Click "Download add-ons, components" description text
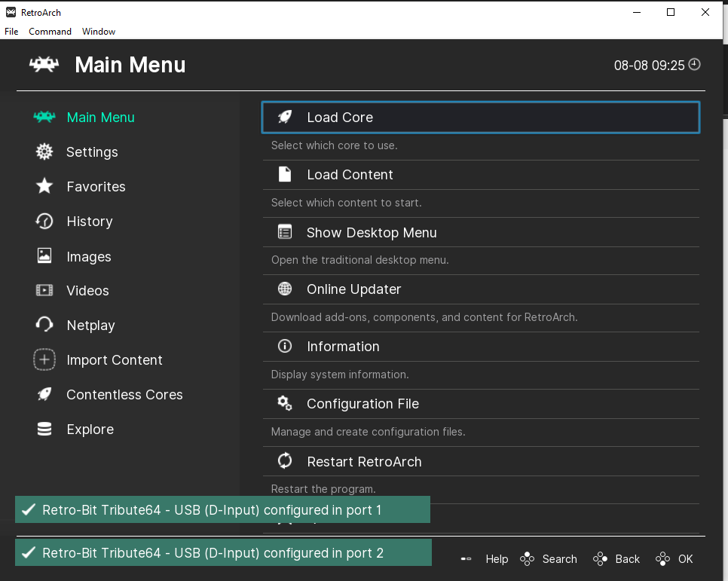Screen dimensions: 728x581 point(424,317)
